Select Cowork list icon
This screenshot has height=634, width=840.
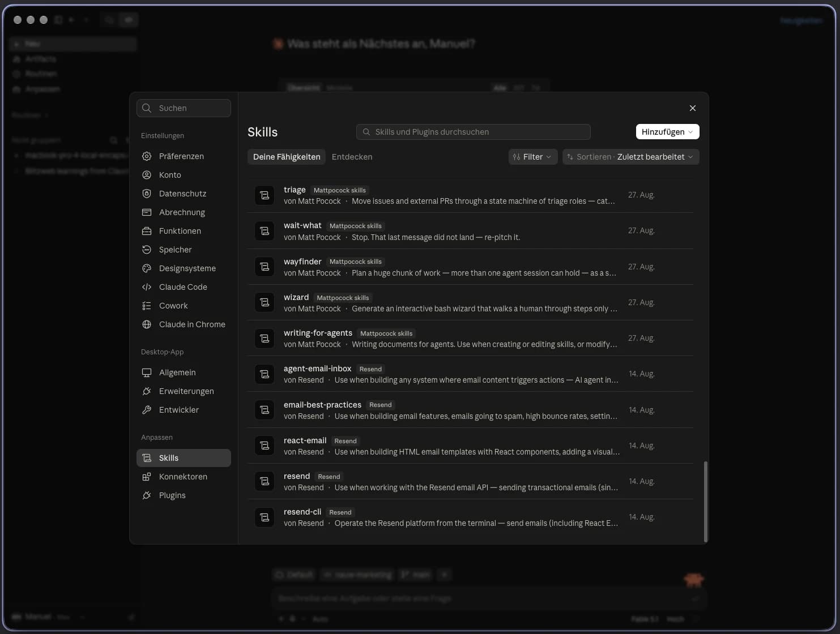click(x=147, y=306)
